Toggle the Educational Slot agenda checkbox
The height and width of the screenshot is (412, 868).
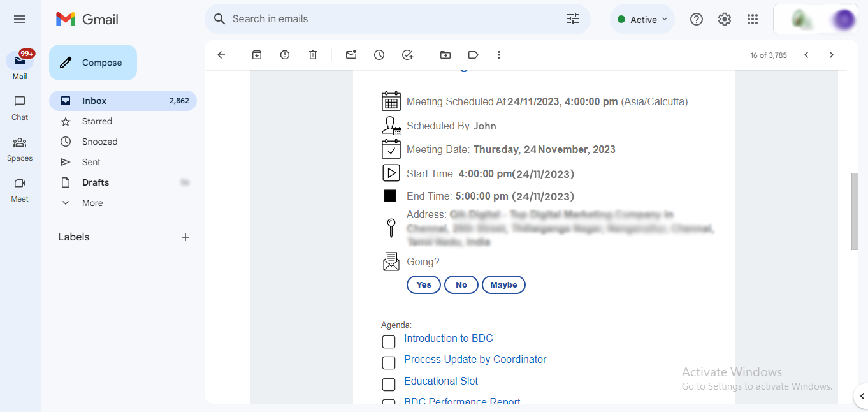[x=389, y=385]
